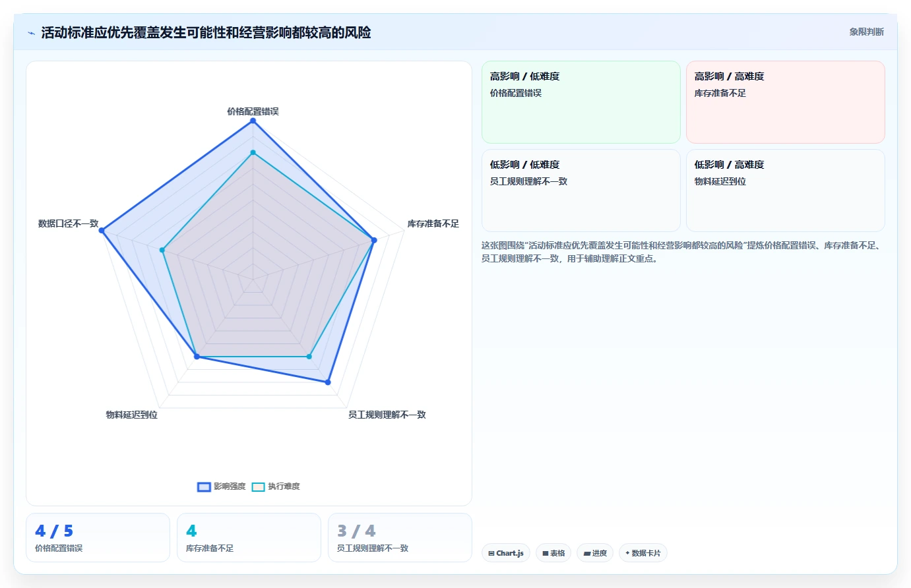Click the 执行难度 point at 价格配置错误
The image size is (911, 588).
(253, 152)
